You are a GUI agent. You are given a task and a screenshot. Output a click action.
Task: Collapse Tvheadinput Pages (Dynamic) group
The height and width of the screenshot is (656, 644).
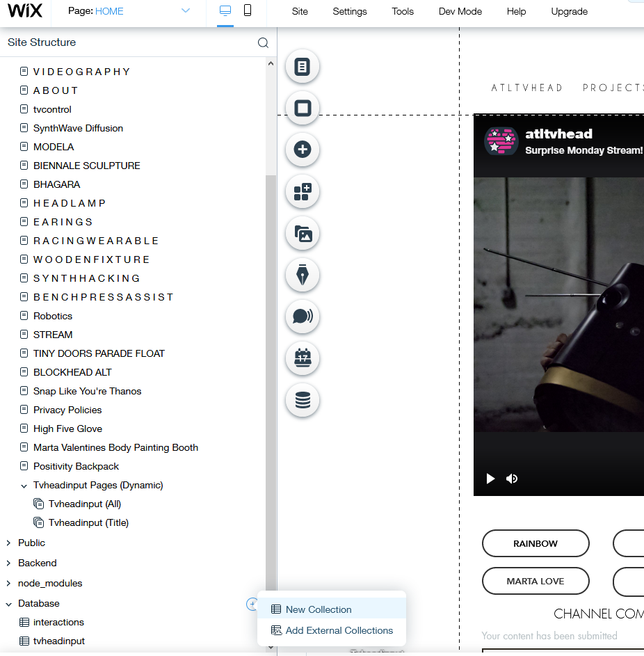(x=24, y=486)
